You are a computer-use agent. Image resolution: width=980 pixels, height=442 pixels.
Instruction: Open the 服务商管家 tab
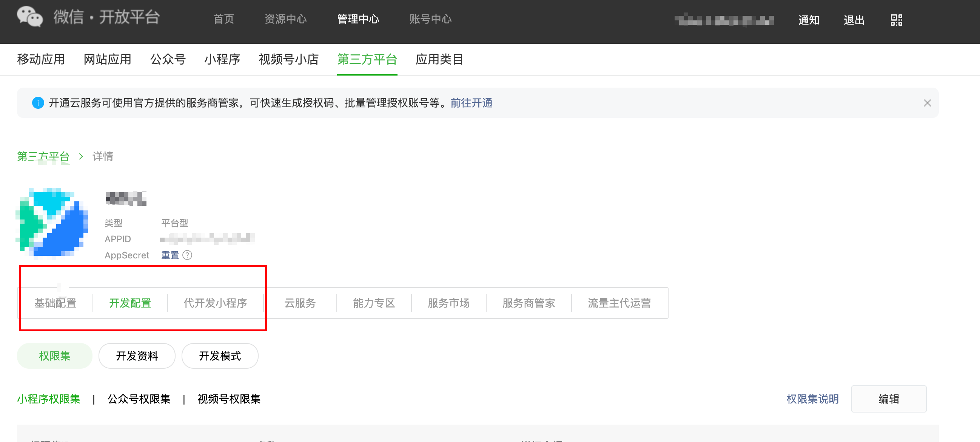[529, 303]
